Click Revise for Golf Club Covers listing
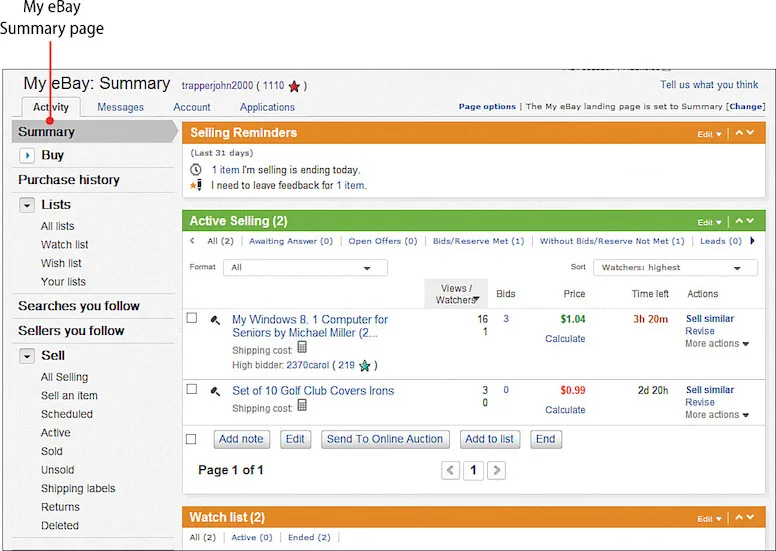The height and width of the screenshot is (551, 776). click(x=700, y=402)
